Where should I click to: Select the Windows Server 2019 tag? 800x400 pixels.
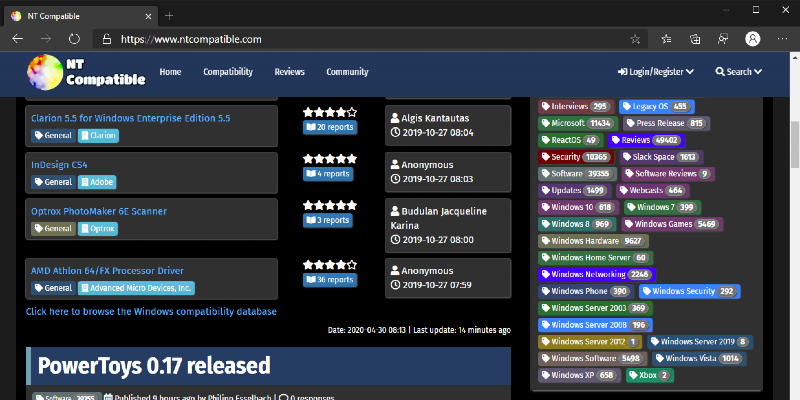tap(700, 342)
